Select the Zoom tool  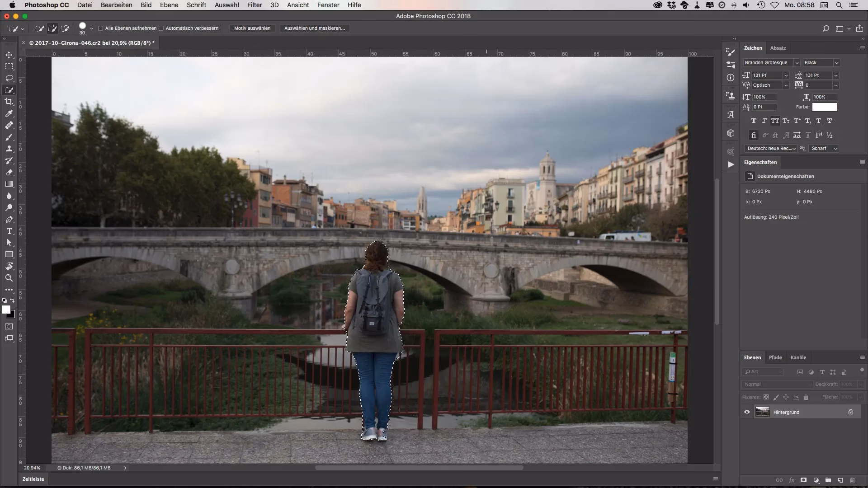point(9,278)
